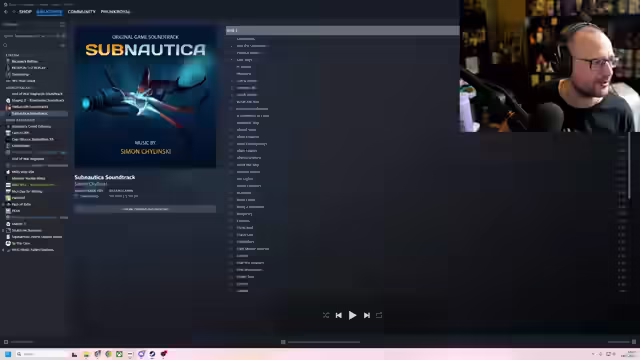Screen dimensions: 640x360
Task: Navigate back with the left arrow
Action: [x=6, y=11]
